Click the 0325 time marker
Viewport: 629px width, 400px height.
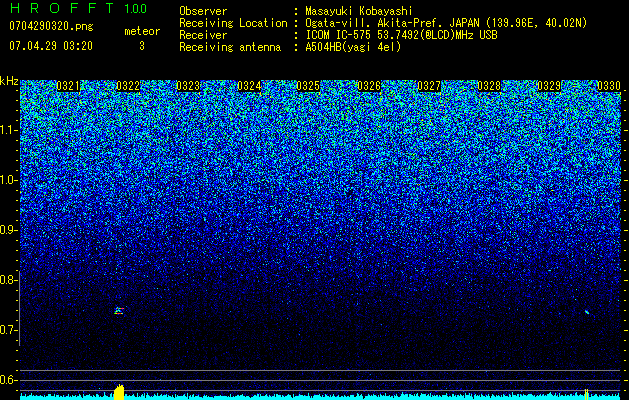click(308, 86)
